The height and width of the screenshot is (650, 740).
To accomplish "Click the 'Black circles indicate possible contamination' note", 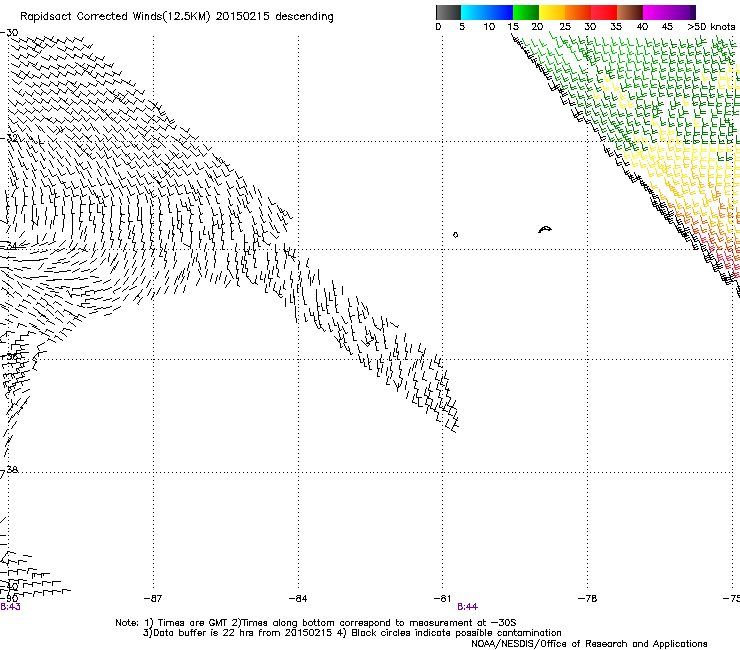I will tap(456, 633).
